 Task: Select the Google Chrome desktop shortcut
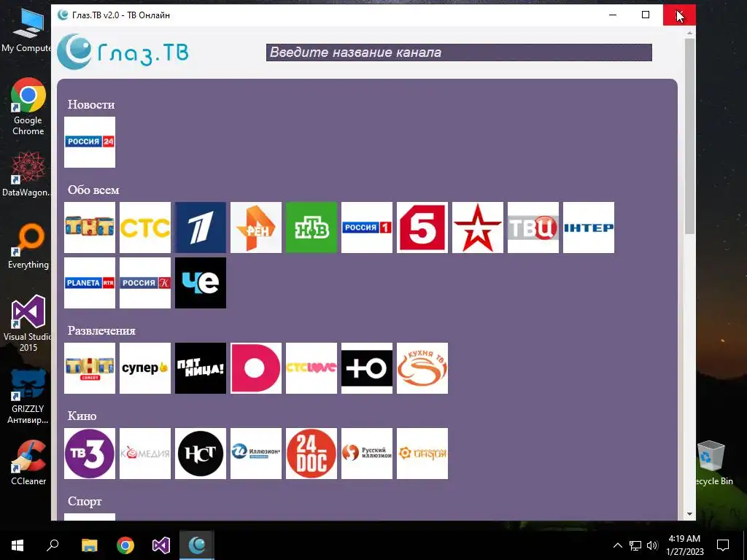[28, 106]
